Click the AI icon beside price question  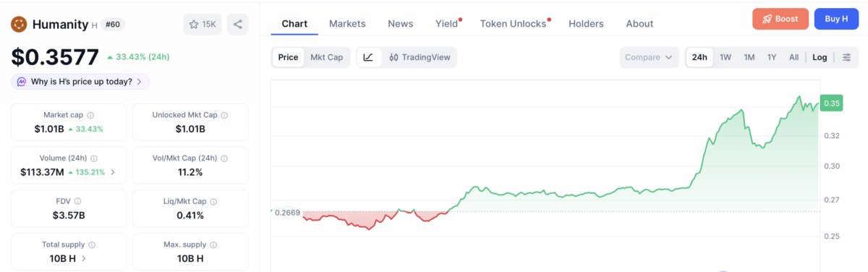pyautogui.click(x=22, y=82)
